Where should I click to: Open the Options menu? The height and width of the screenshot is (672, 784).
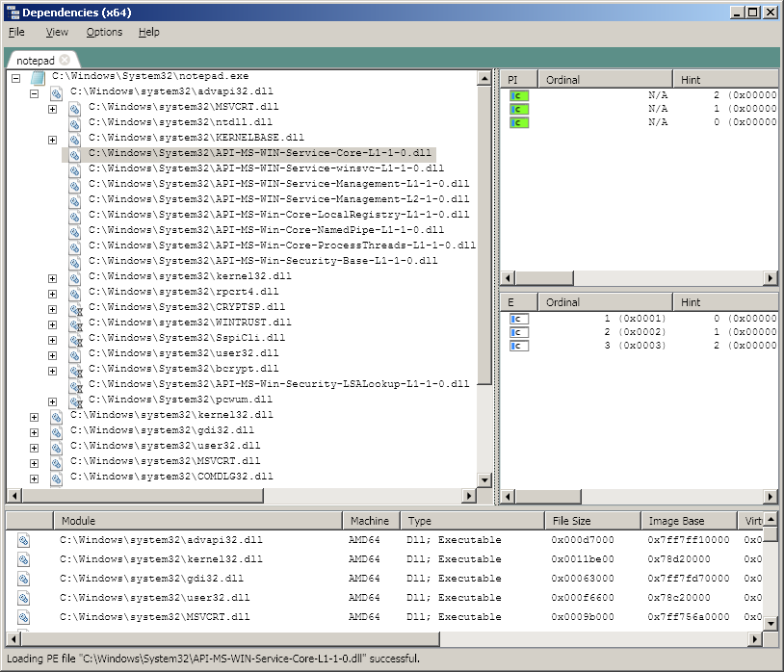pos(104,32)
